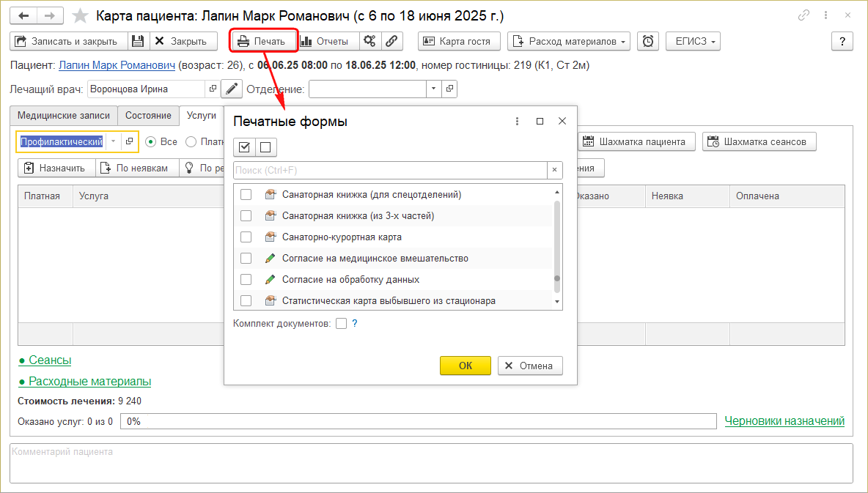
Task: Copy link icon in title bar
Action: point(803,15)
